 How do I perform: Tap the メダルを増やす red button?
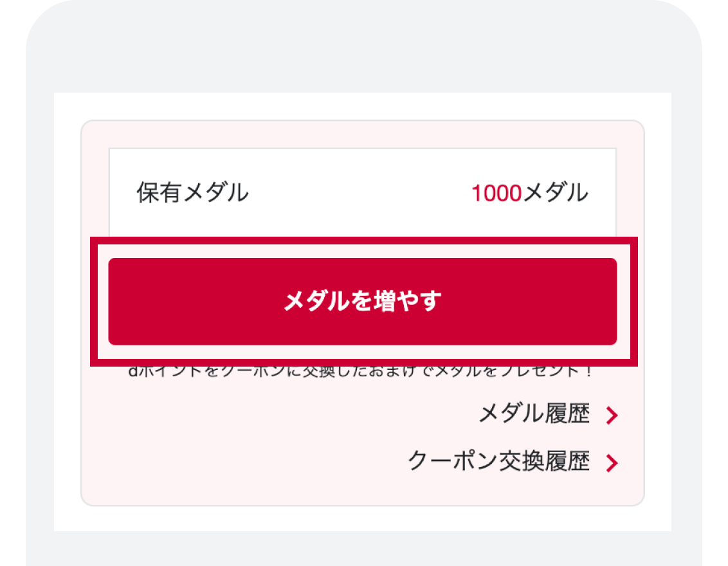click(363, 302)
